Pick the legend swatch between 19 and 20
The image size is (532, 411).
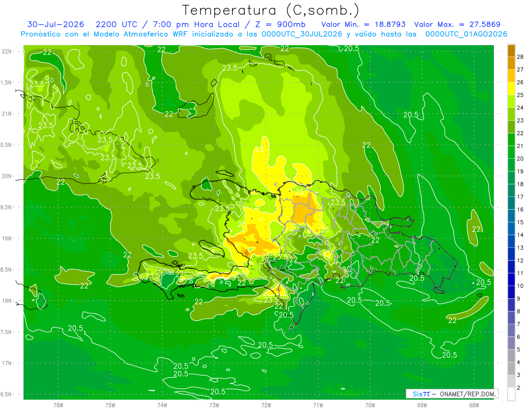[x=511, y=165]
